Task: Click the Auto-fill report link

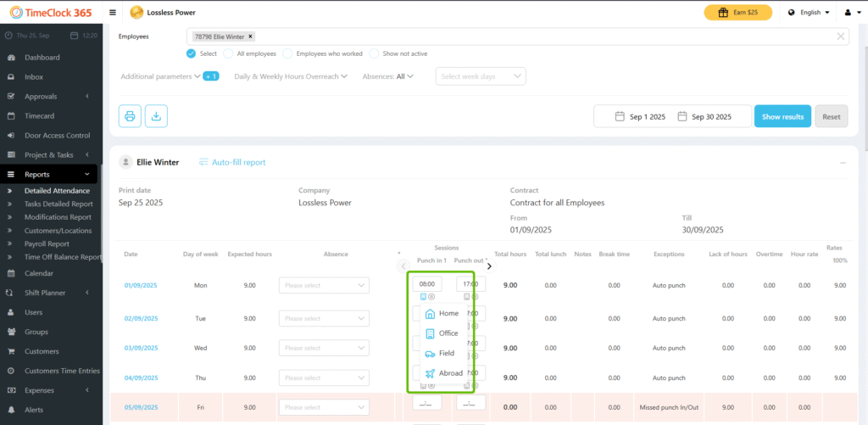Action: click(231, 162)
